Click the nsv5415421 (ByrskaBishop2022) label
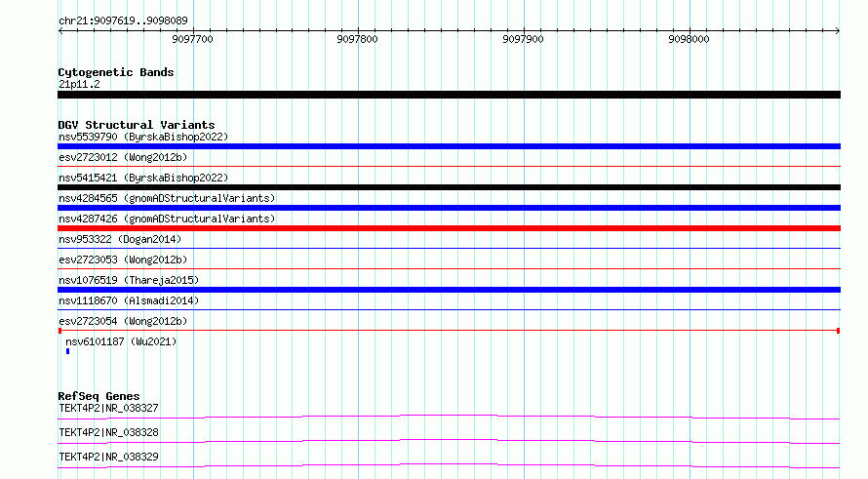The height and width of the screenshot is (479, 868). coord(143,178)
